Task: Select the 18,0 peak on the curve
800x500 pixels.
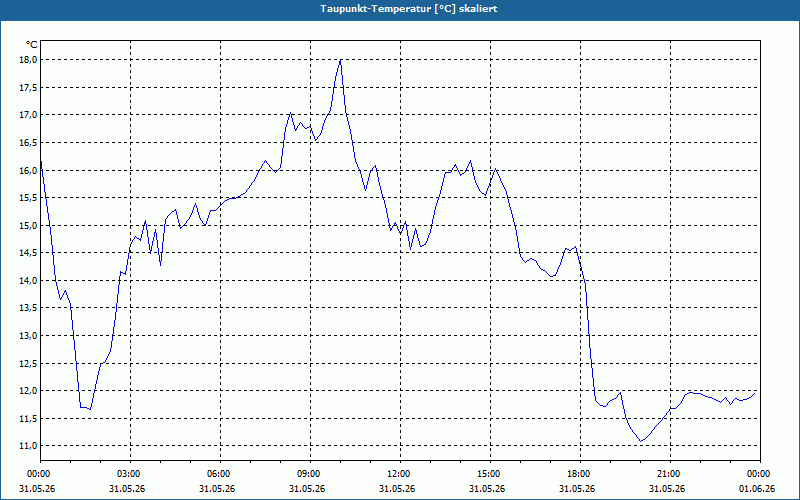Action: [x=340, y=60]
